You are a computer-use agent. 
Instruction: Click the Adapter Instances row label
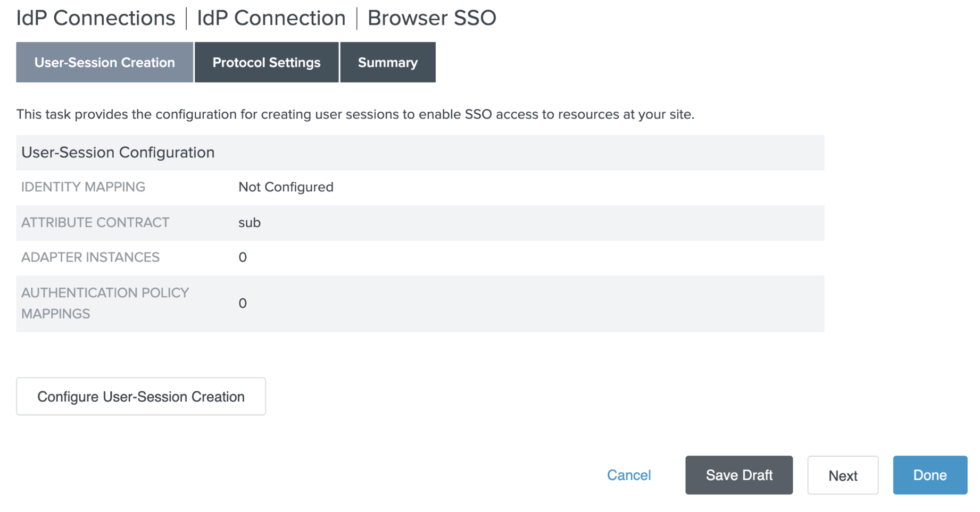90,257
